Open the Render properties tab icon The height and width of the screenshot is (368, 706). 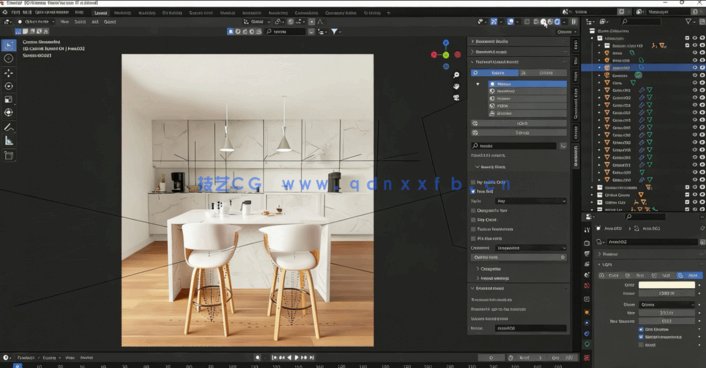[587, 243]
